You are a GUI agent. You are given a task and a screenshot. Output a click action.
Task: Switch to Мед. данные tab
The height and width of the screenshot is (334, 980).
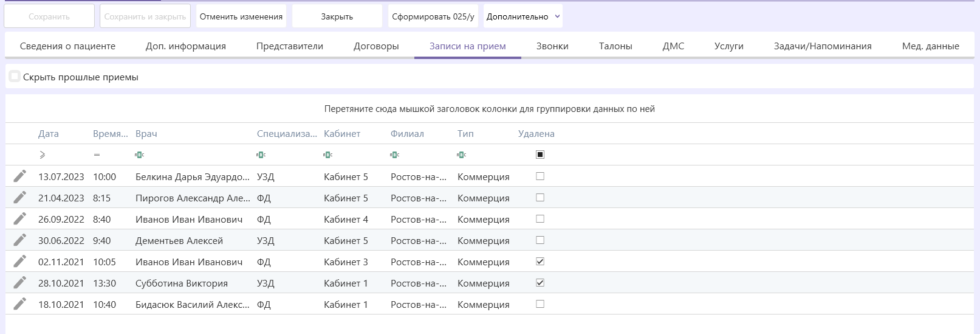[x=931, y=46]
